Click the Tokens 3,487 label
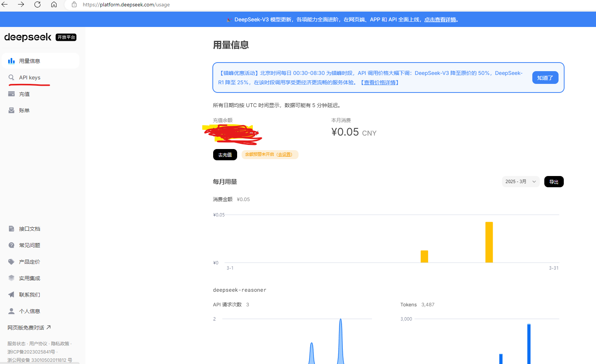 click(417, 304)
